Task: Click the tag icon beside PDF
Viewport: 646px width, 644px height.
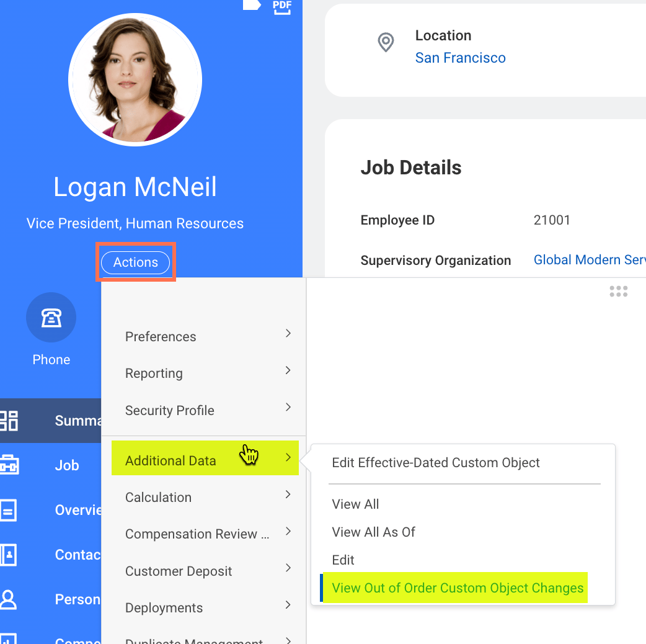Action: (252, 4)
